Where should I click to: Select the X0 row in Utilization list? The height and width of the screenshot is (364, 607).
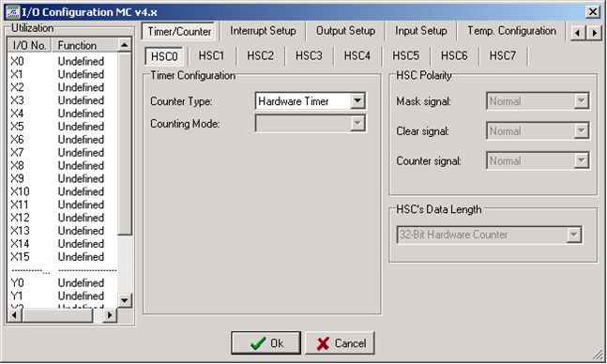[62, 61]
